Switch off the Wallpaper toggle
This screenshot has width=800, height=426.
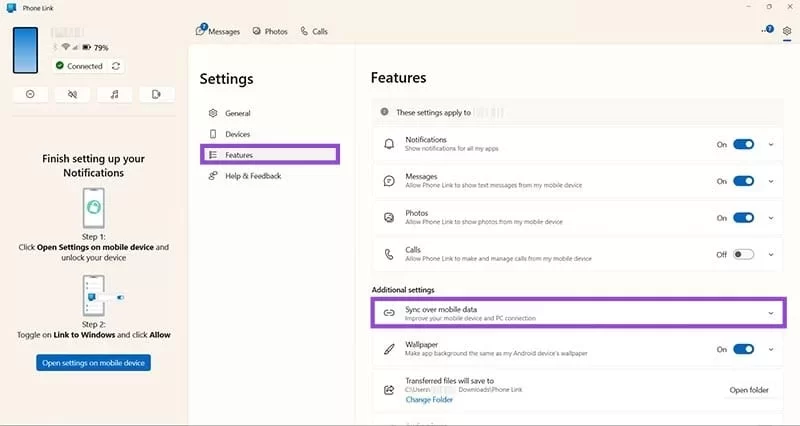pyautogui.click(x=743, y=349)
